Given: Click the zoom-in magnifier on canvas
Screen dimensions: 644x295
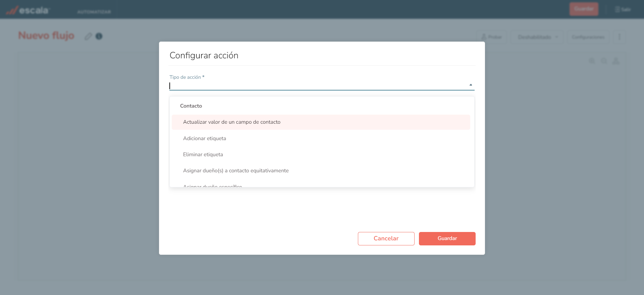Looking at the screenshot, I should [x=592, y=61].
